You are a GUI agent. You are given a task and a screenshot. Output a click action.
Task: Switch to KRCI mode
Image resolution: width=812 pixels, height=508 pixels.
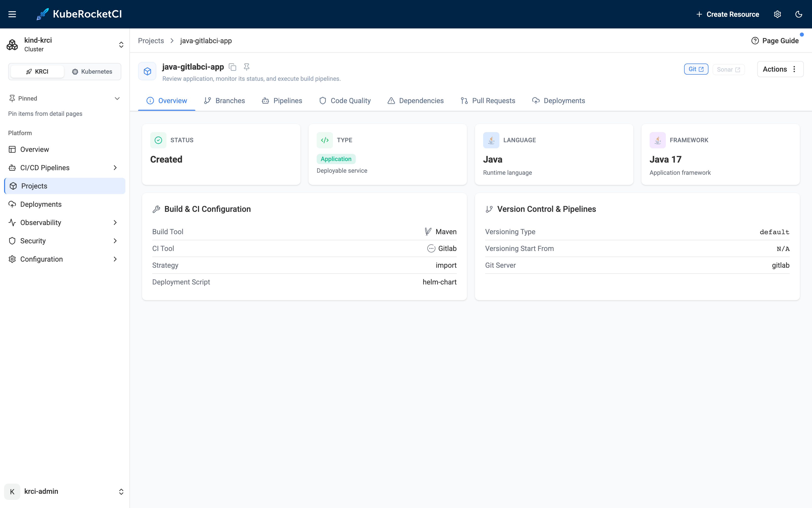coord(37,72)
